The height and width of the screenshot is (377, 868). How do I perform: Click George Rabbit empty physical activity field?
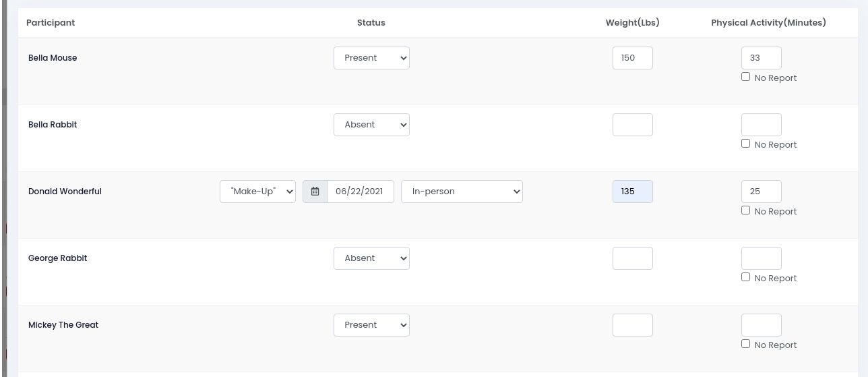tap(762, 258)
